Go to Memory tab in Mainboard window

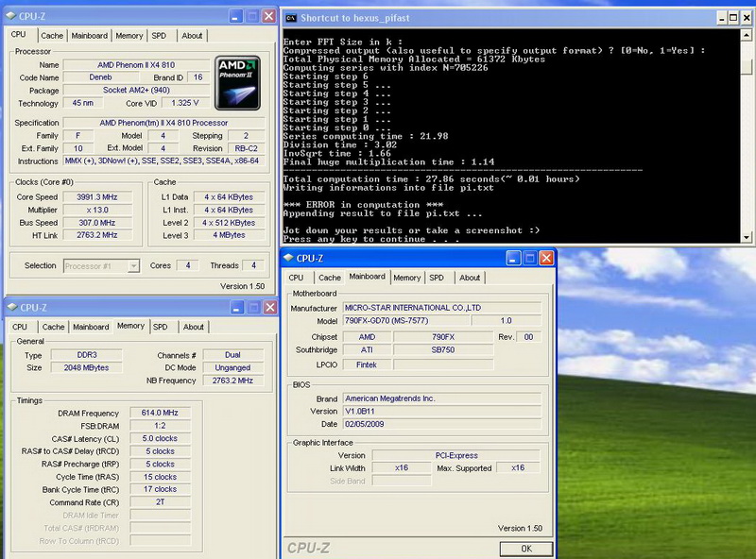coord(407,278)
